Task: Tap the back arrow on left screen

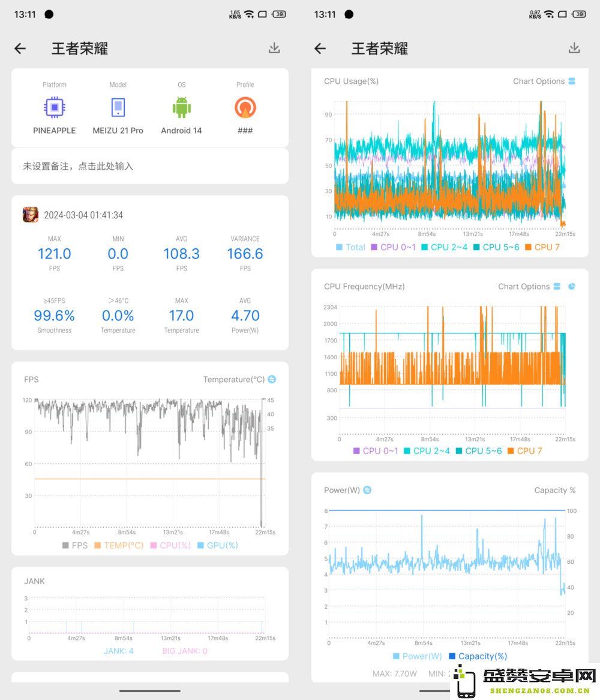Action: (20, 48)
